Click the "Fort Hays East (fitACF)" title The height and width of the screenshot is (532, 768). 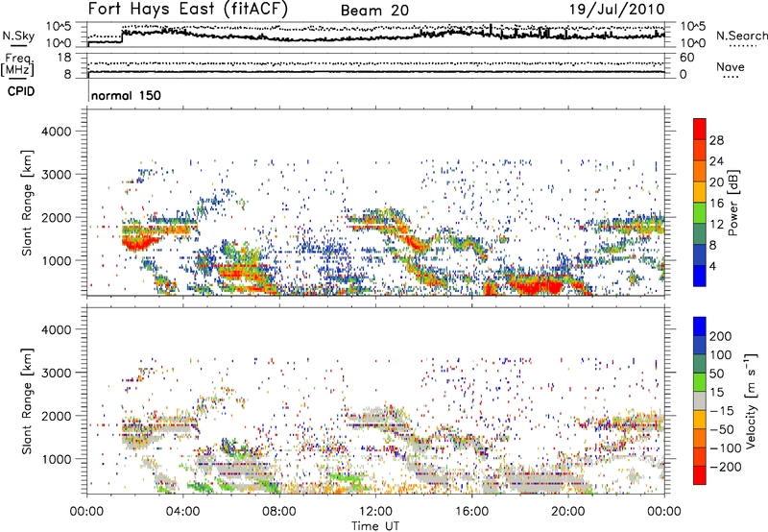coord(188,9)
